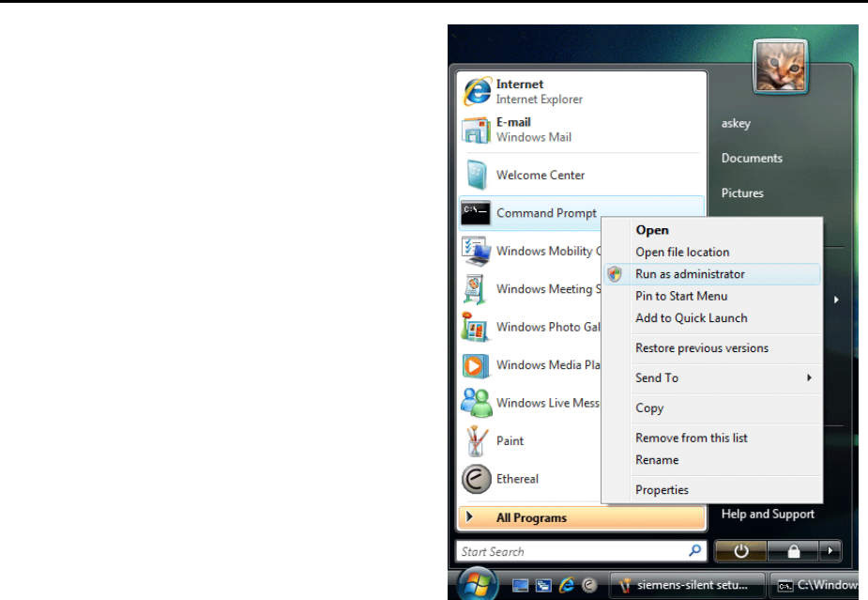Select Properties in the context menu

(x=662, y=490)
